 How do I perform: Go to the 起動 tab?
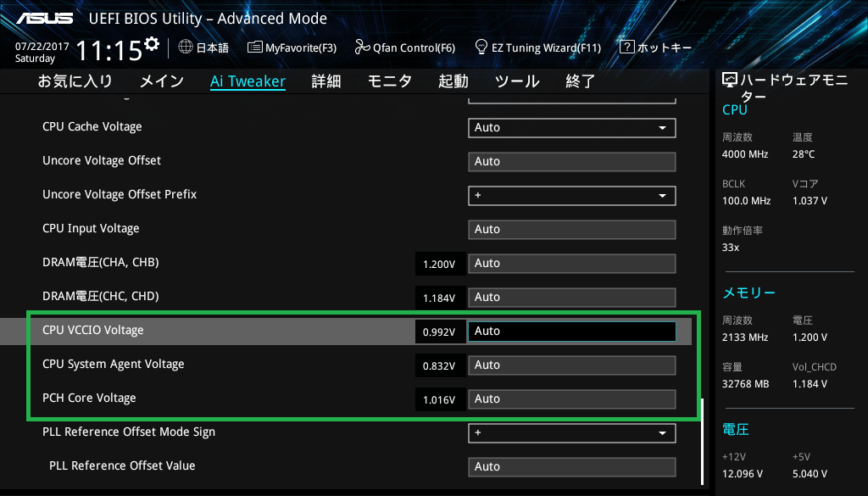coord(453,81)
